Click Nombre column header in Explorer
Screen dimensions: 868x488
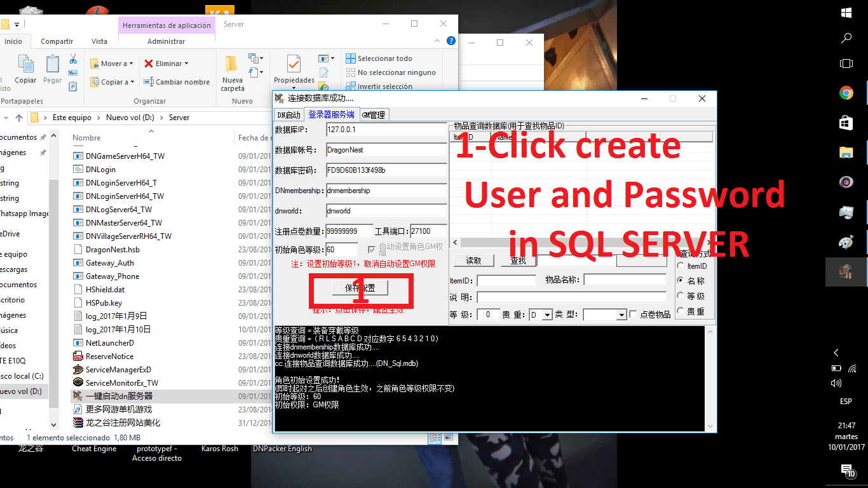click(86, 138)
